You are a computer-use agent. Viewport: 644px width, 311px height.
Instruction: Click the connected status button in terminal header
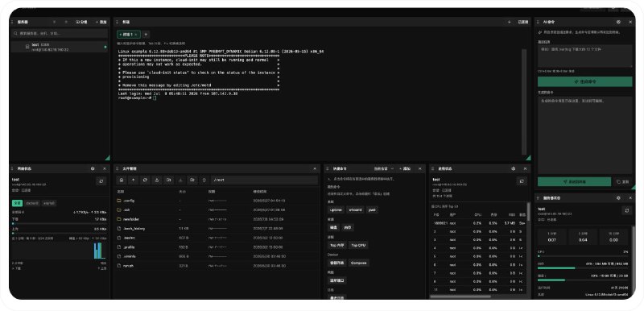[x=522, y=22]
